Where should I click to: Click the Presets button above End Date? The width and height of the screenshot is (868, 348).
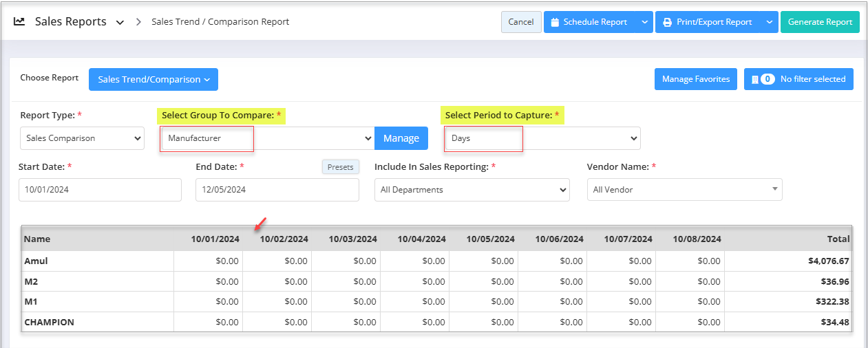coord(341,167)
